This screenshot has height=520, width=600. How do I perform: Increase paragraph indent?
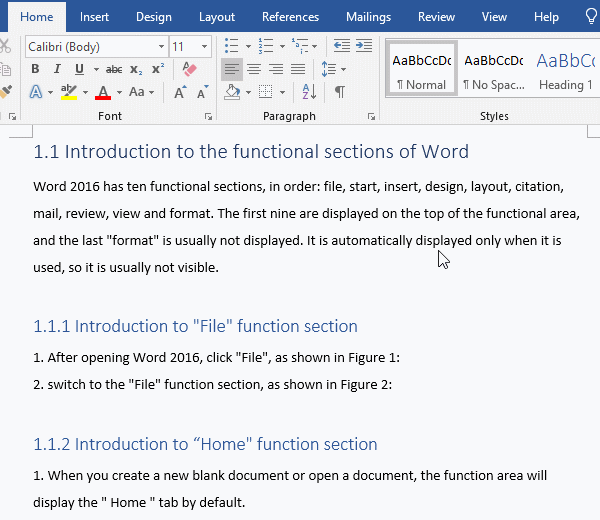click(364, 46)
